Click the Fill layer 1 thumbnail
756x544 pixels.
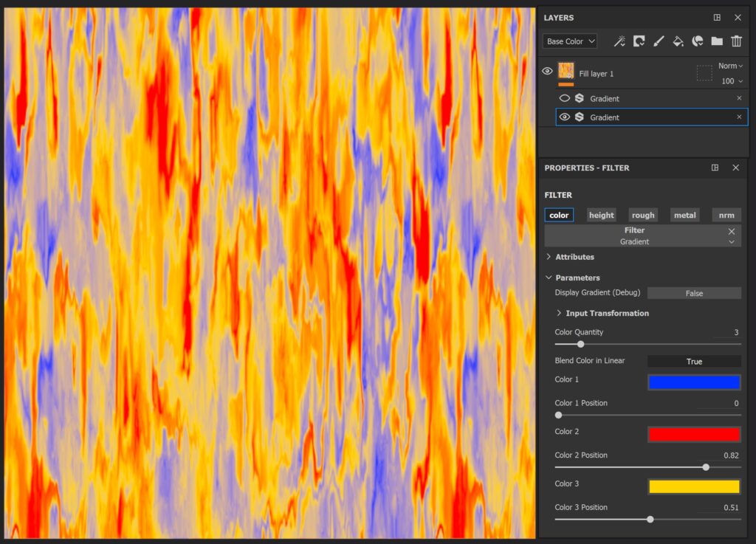(566, 71)
